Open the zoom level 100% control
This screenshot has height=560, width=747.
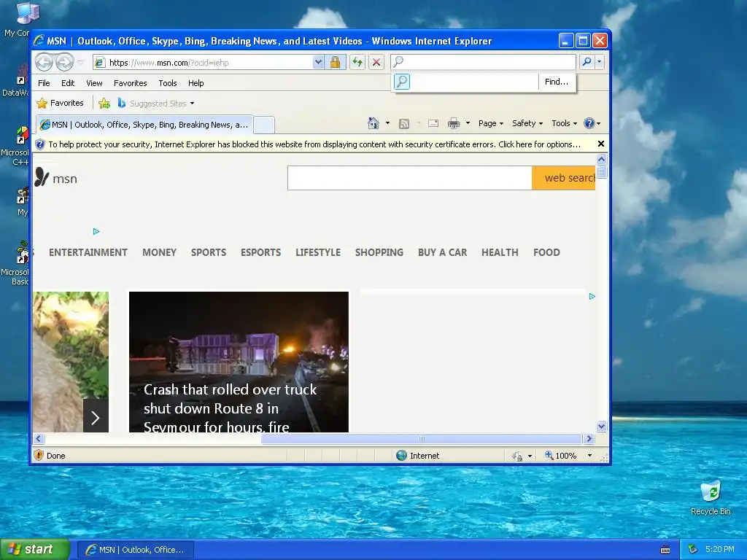coord(568,456)
